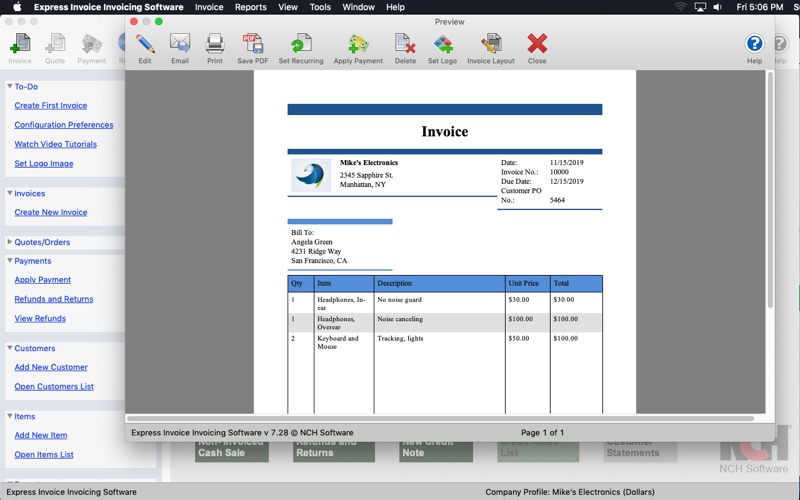Viewport: 800px width, 500px height.
Task: Open the Invoice menu
Action: (x=209, y=7)
